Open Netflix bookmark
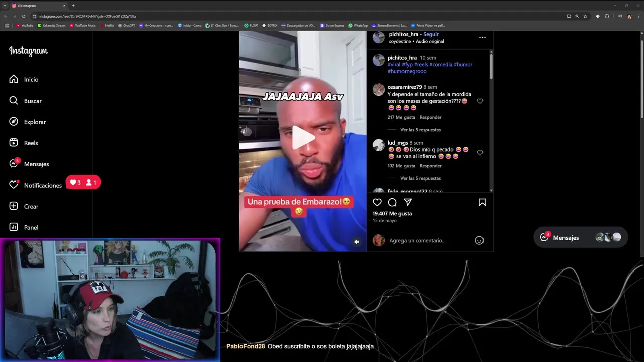This screenshot has width=644, height=362. pos(107,25)
